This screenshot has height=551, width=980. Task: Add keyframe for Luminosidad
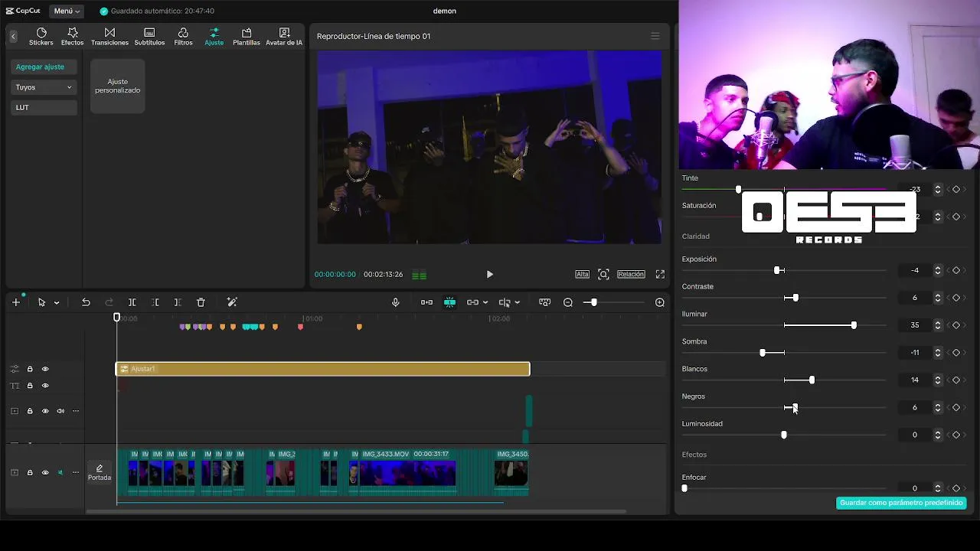(x=956, y=435)
